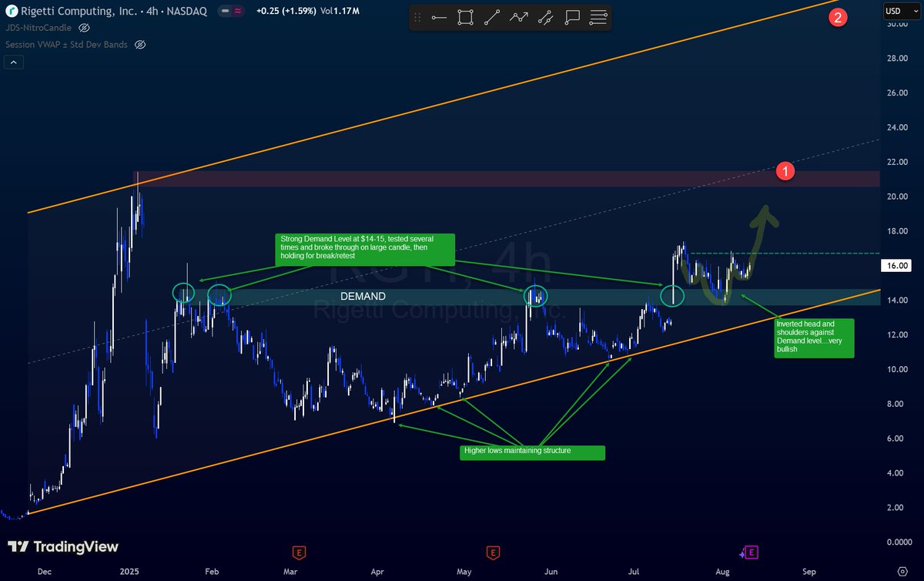Select the callout comment tool
The width and height of the screenshot is (924, 581).
click(x=571, y=17)
